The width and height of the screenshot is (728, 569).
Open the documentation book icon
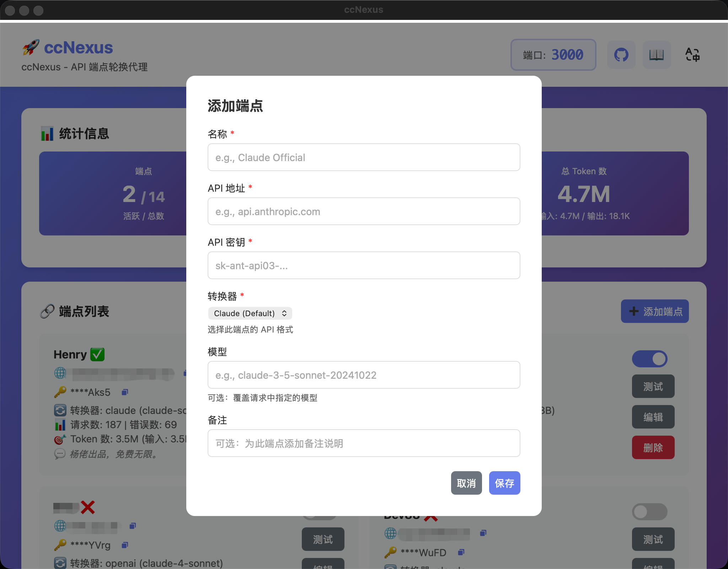[x=657, y=54]
